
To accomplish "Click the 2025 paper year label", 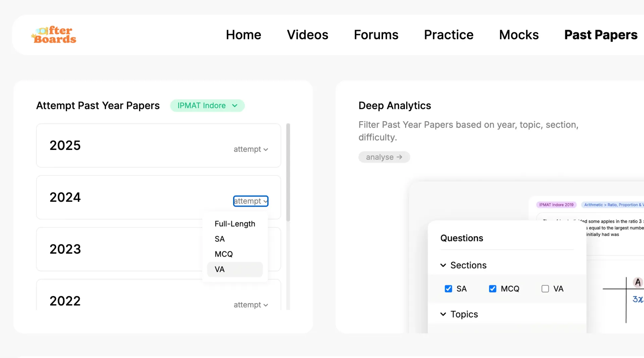I will (x=65, y=145).
